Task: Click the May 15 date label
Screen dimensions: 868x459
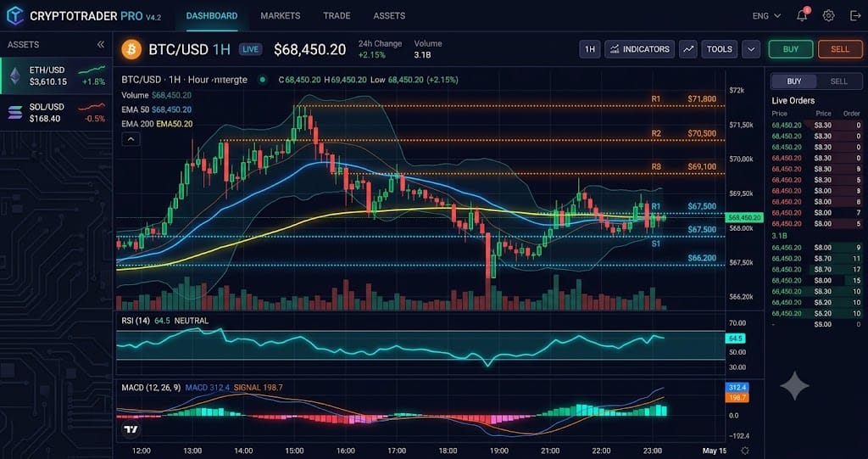Action: pyautogui.click(x=715, y=451)
